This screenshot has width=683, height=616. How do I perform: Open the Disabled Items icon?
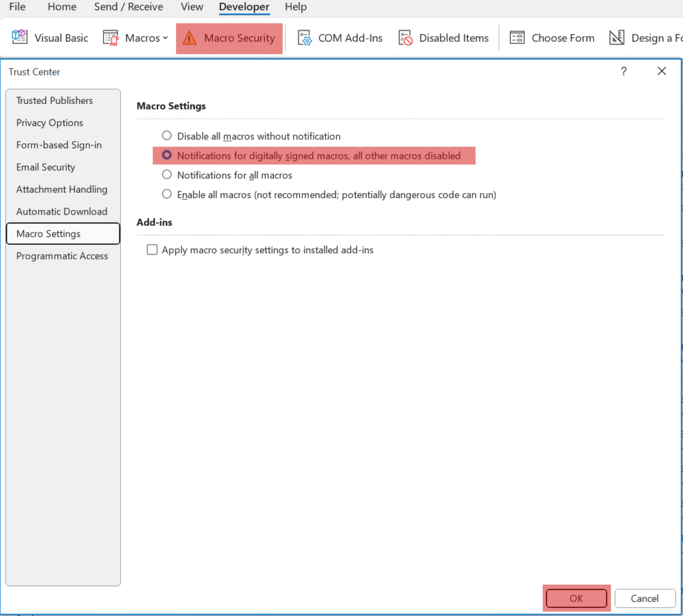[406, 38]
